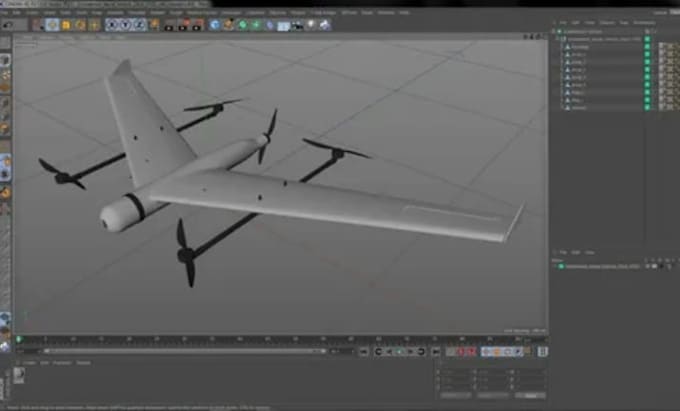
Task: Open the Edit menu in main menu bar
Action: tap(16, 13)
